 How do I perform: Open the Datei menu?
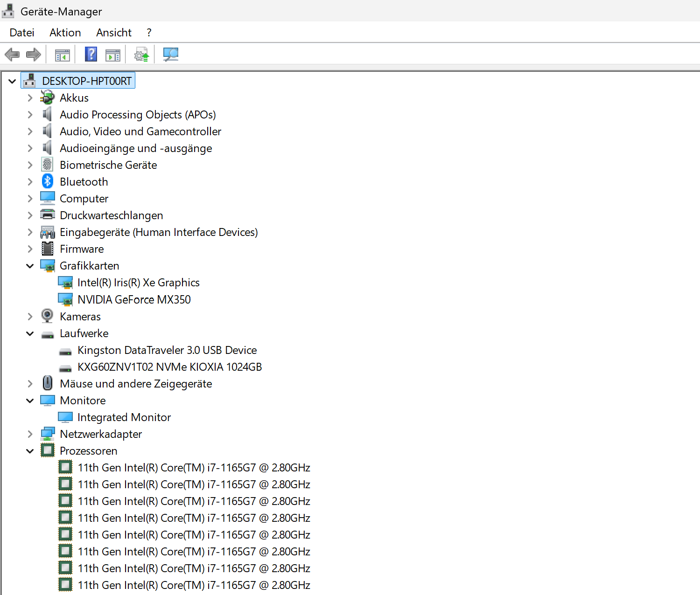22,33
